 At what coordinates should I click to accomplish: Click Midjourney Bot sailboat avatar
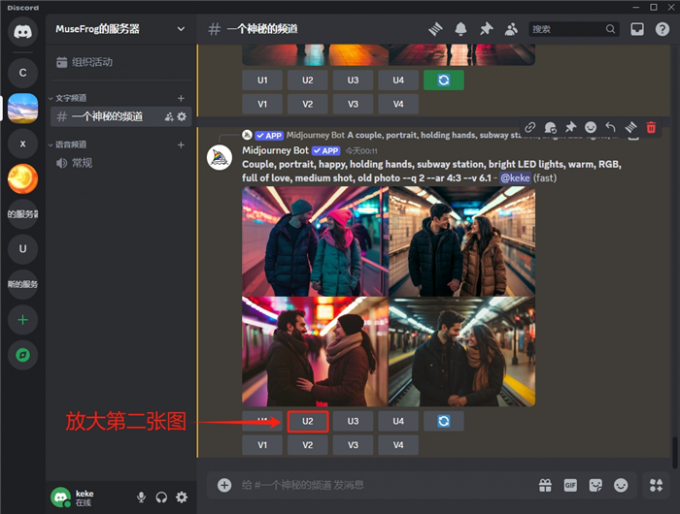[219, 157]
